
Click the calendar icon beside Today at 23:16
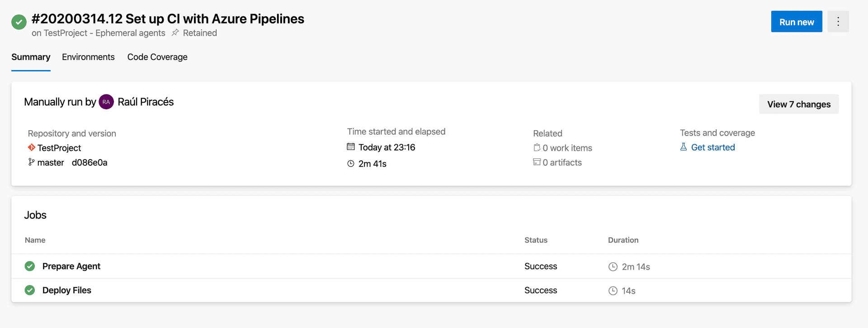tap(351, 147)
